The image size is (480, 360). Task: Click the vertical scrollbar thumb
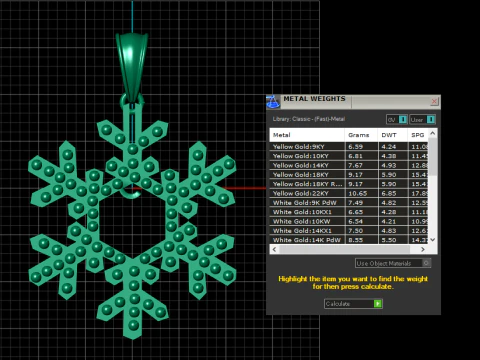tap(433, 157)
